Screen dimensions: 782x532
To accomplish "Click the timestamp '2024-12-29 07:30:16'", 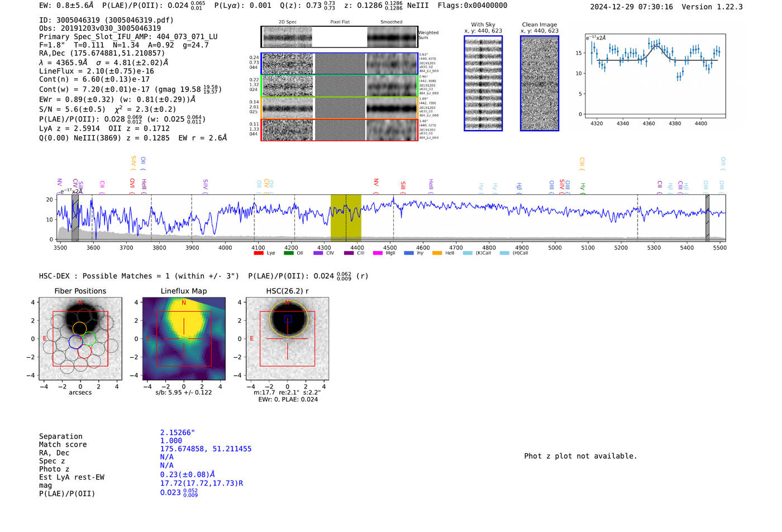I will [x=632, y=7].
